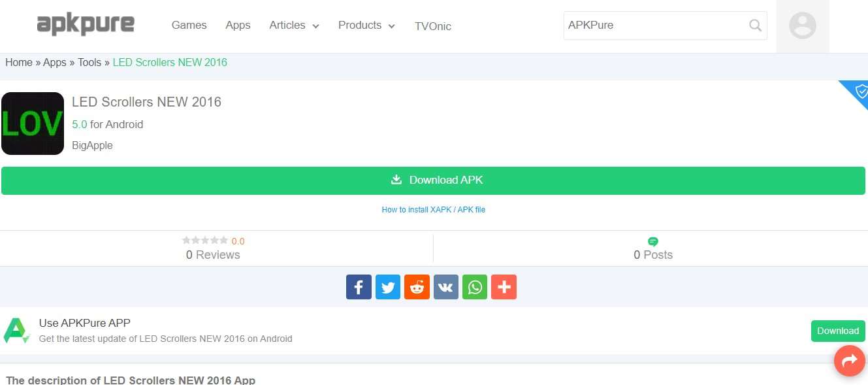Open more sharing options plus icon
This screenshot has height=385, width=868.
(x=504, y=287)
